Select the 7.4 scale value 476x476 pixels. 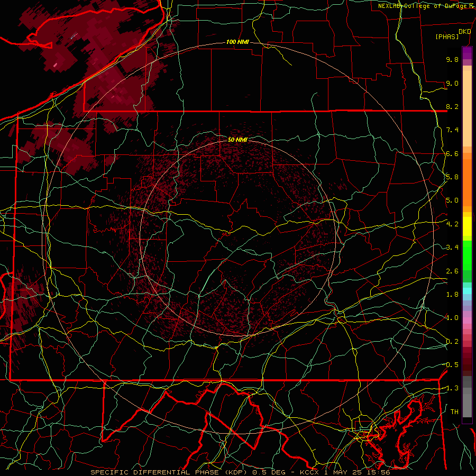[452, 130]
